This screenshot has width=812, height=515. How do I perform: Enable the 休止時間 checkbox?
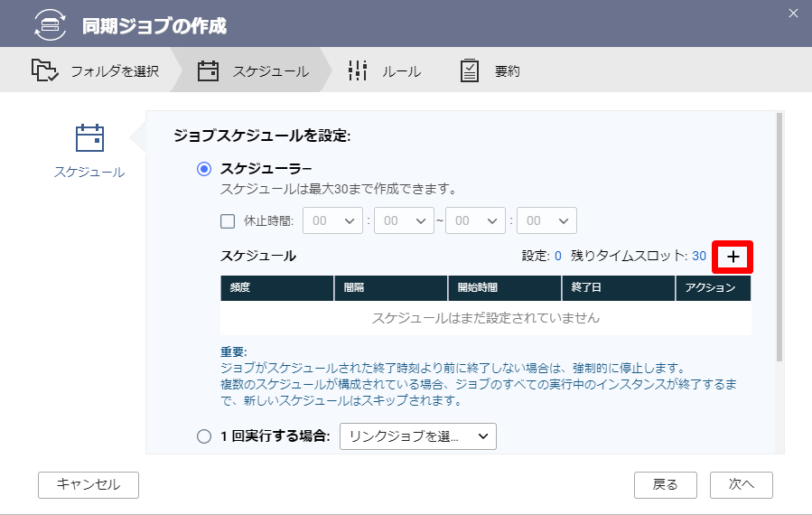228,221
